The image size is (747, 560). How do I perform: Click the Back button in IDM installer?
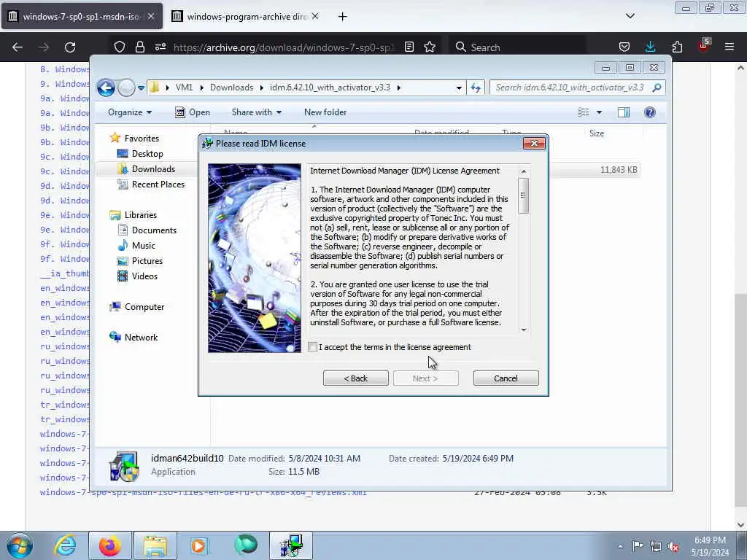356,378
